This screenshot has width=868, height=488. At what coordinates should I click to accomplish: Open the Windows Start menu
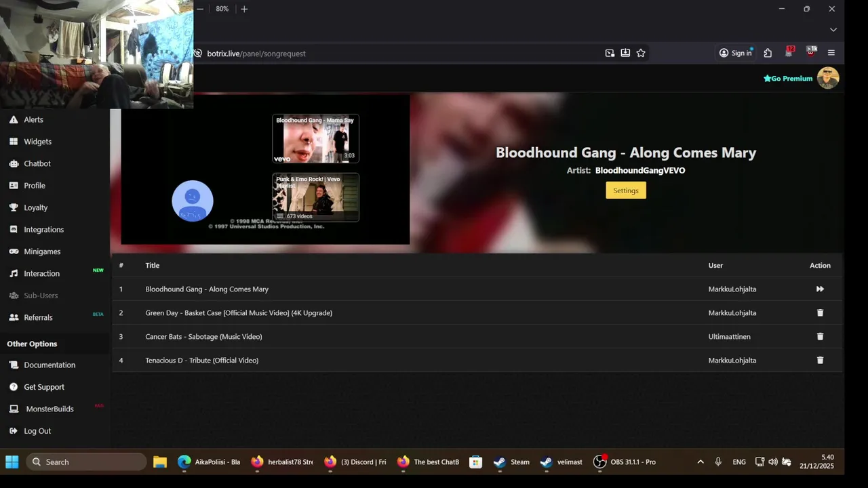point(12,462)
